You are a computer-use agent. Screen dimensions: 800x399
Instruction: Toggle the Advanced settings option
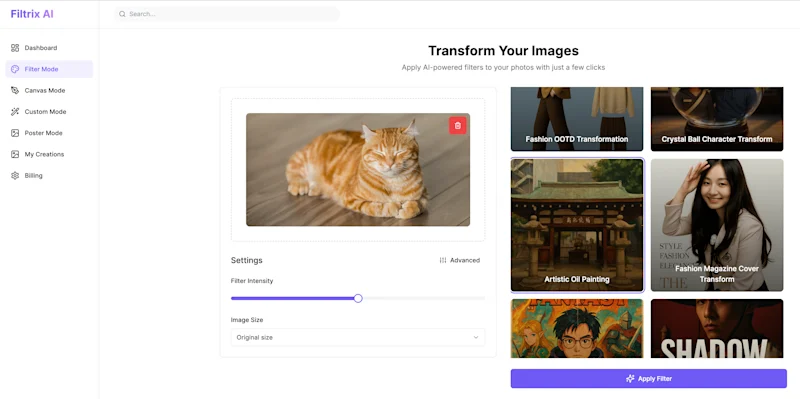coord(460,260)
